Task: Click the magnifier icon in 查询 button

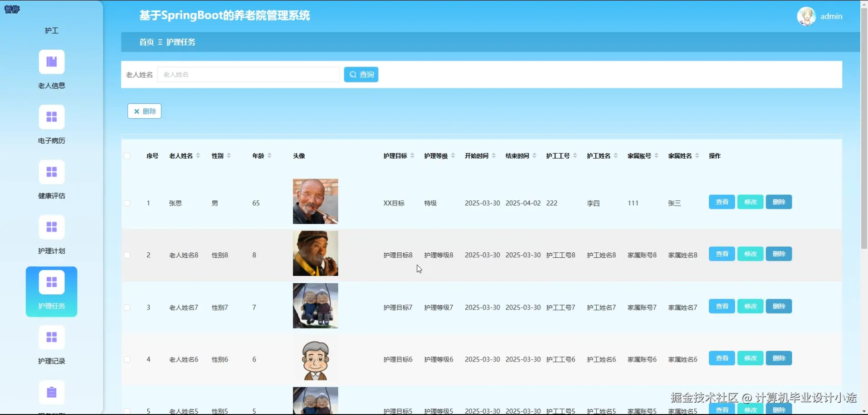Action: pyautogui.click(x=353, y=74)
